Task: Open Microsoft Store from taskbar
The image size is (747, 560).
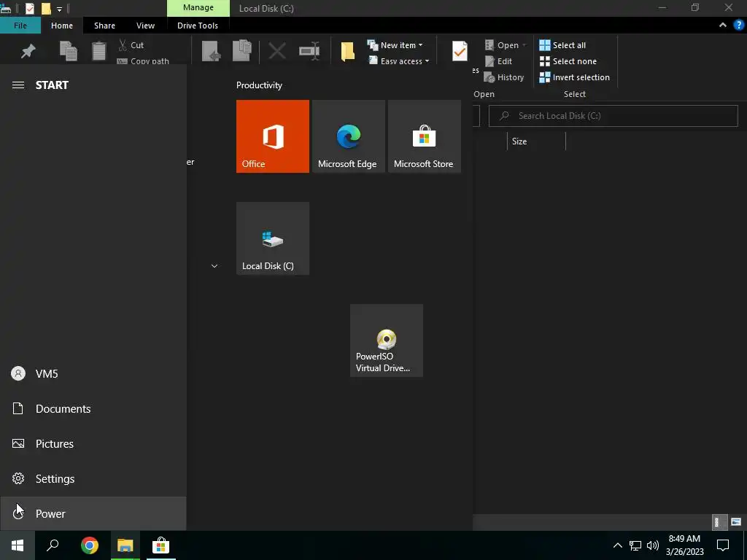Action: coord(160,545)
